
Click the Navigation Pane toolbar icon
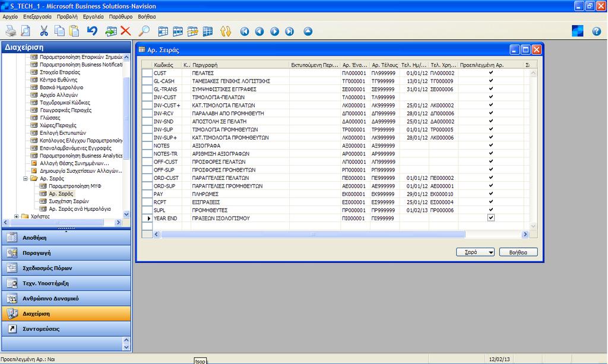577,31
